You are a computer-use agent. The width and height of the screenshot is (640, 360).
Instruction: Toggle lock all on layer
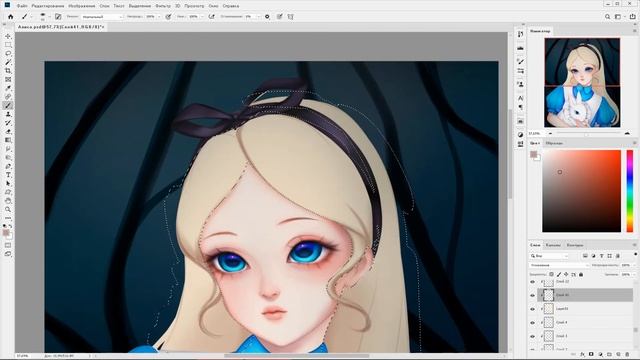[x=581, y=275]
